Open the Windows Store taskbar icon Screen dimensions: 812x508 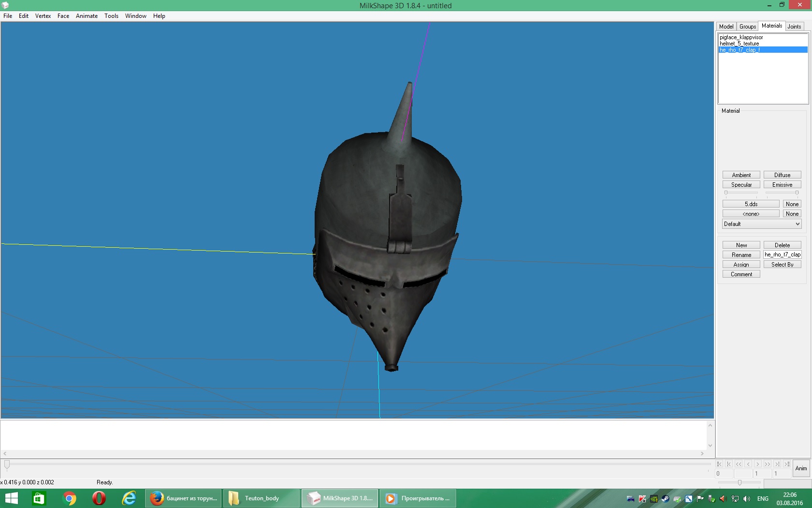pos(39,498)
